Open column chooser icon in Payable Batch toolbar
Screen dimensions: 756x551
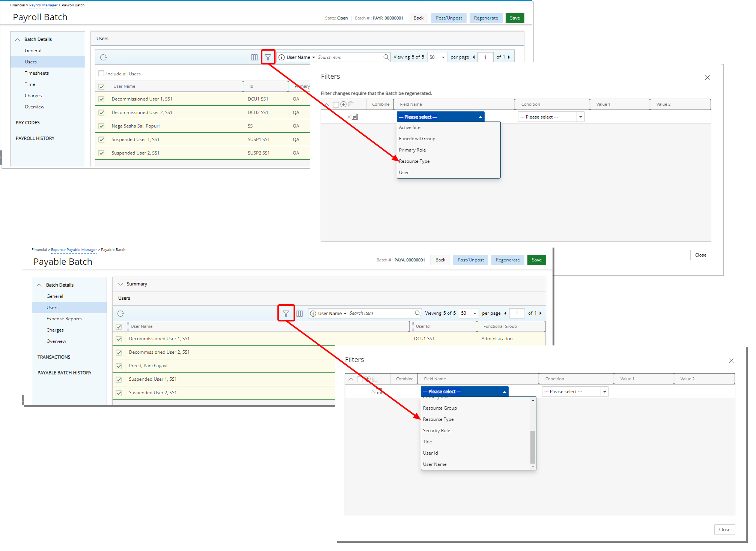pyautogui.click(x=300, y=313)
